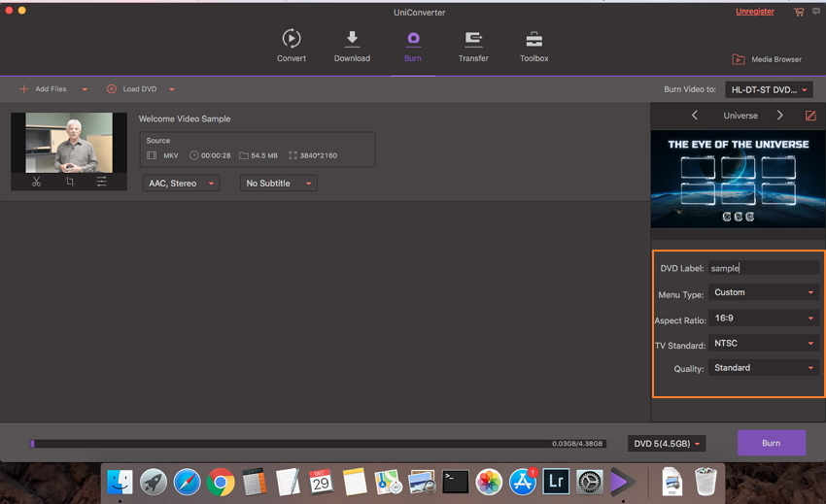
Task: Click the 3840*2160 resolution text
Action: click(x=318, y=155)
